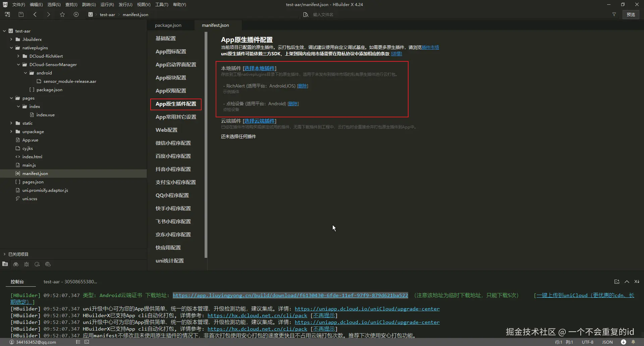Image resolution: width=644 pixels, height=346 pixels.
Task: Click the first 不再提示 console link
Action: coord(324,315)
